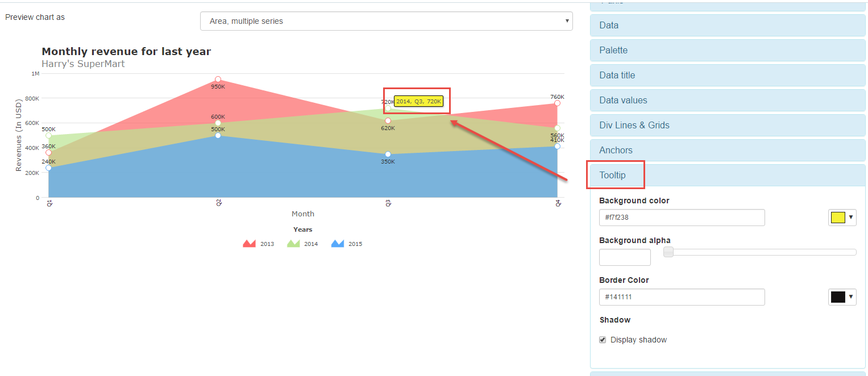Click the Border Color hex input field

[682, 297]
